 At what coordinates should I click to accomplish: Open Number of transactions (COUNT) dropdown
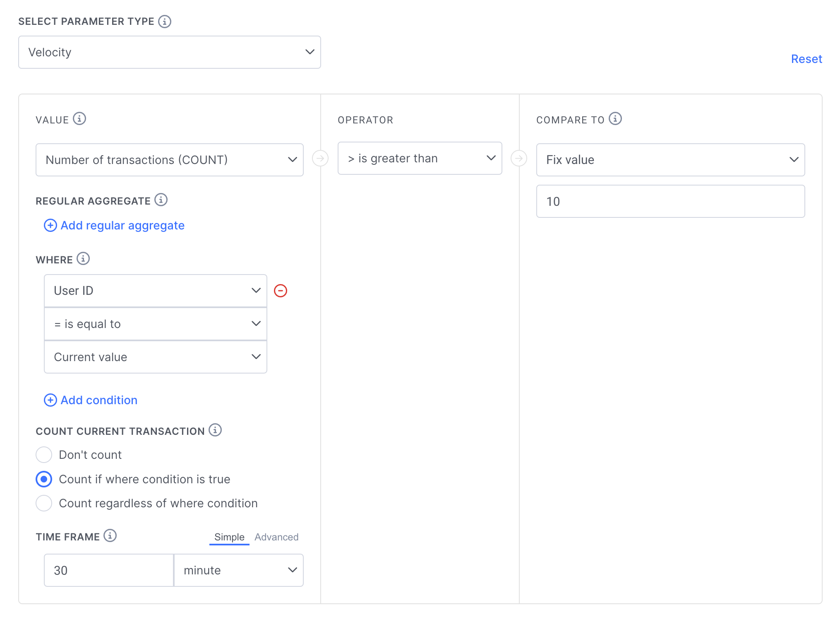[170, 160]
